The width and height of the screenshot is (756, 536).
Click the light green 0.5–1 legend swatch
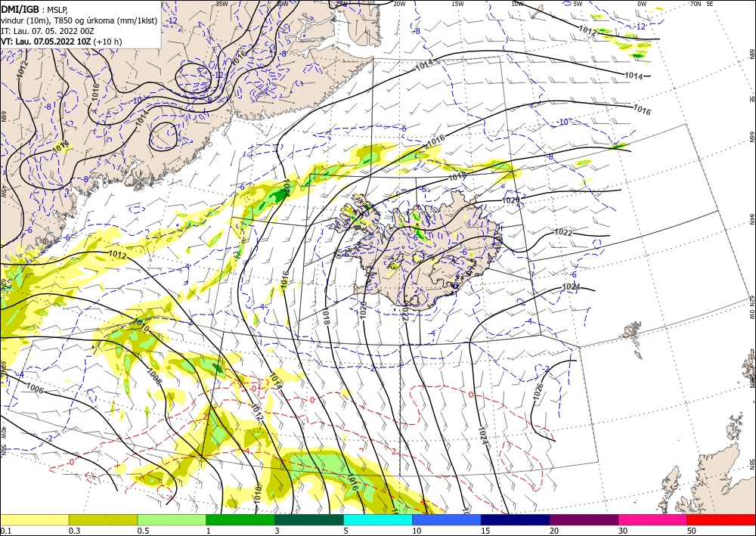[x=172, y=519]
